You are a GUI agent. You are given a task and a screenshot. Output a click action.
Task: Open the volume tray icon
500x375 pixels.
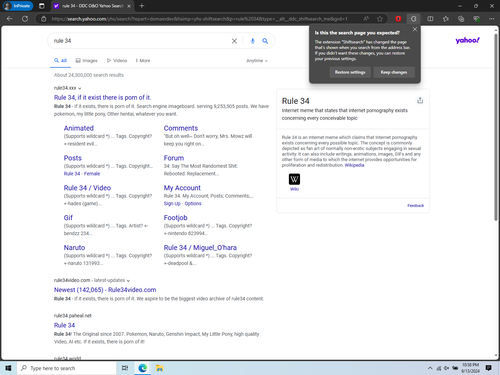pos(447,368)
